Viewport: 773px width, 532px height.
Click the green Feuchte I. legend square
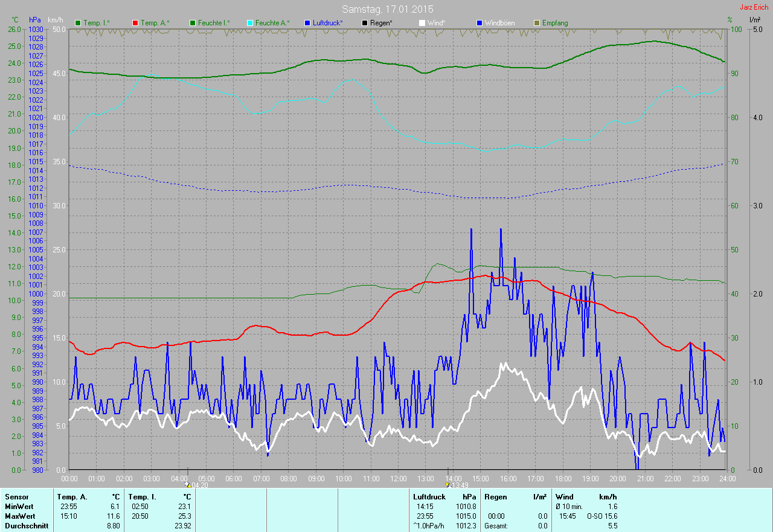(x=193, y=23)
